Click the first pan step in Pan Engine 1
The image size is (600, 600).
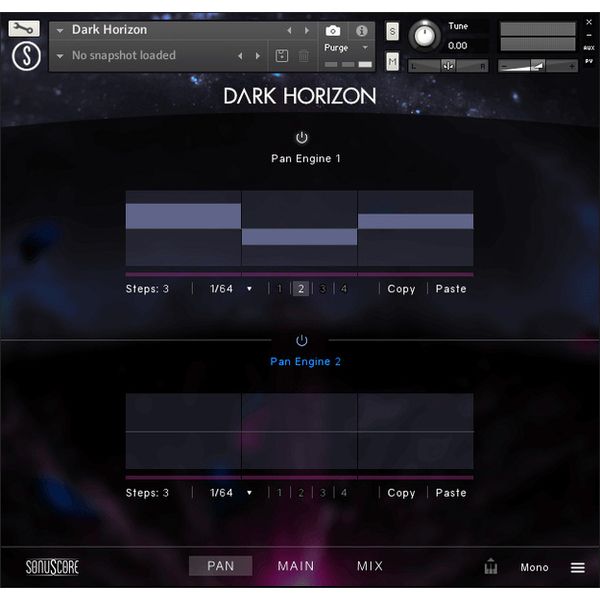point(183,228)
